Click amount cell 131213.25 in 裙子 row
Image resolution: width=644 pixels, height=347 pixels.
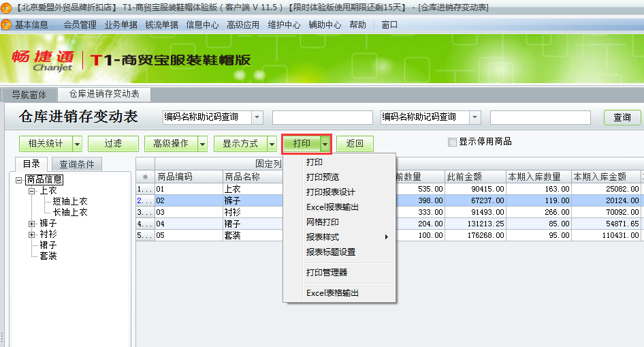pyautogui.click(x=475, y=224)
